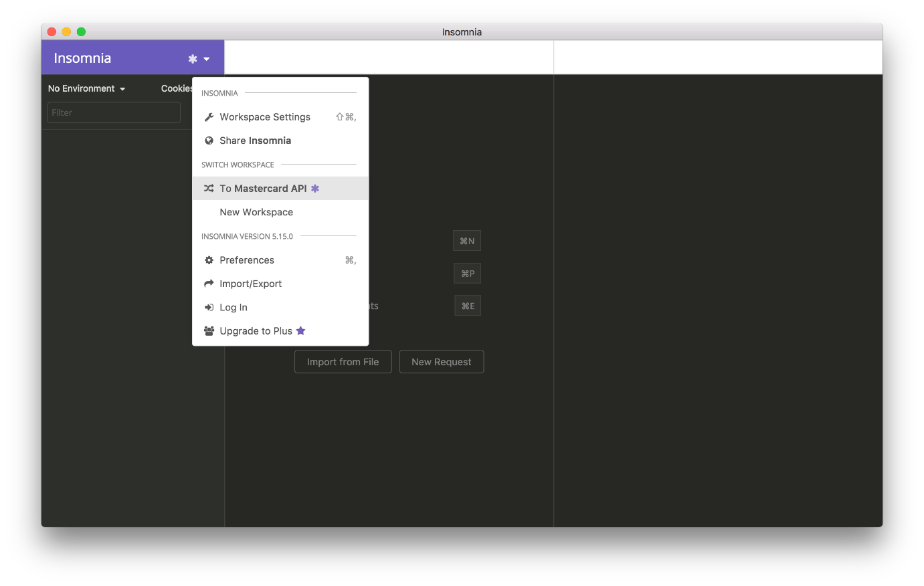924x586 pixels.
Task: Open the No Environment dropdown
Action: [86, 88]
